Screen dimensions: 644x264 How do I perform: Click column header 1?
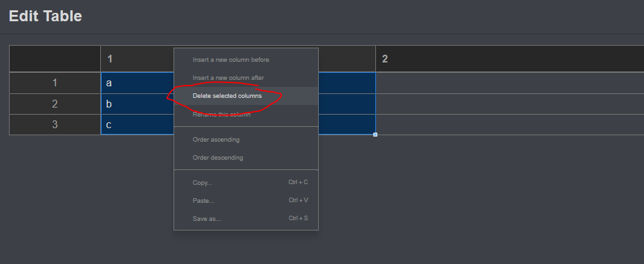136,59
